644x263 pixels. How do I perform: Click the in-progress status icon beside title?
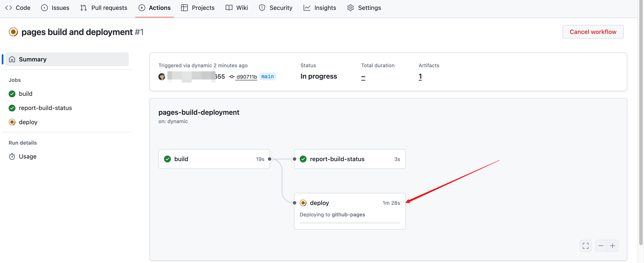click(x=13, y=32)
